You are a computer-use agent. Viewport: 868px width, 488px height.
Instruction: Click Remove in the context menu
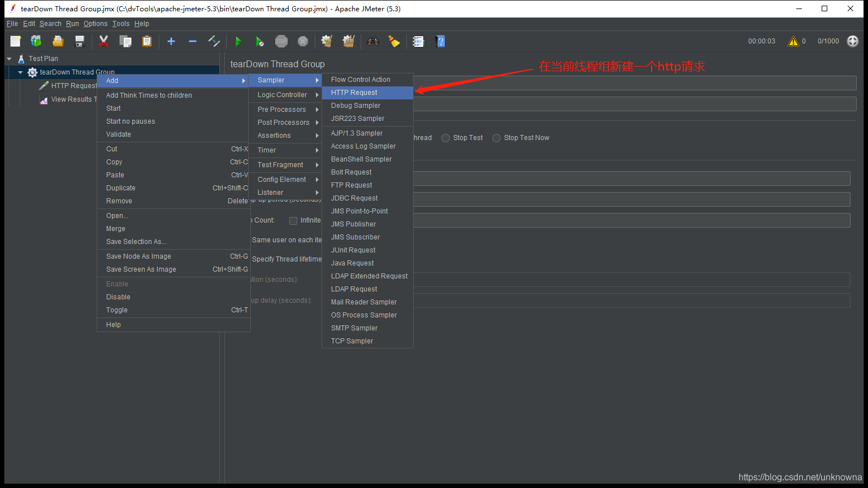tap(173, 201)
